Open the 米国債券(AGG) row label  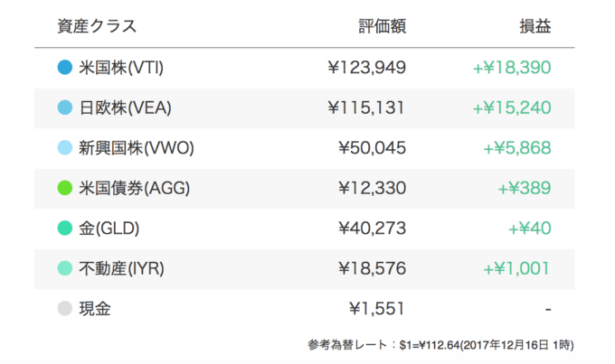tap(135, 188)
